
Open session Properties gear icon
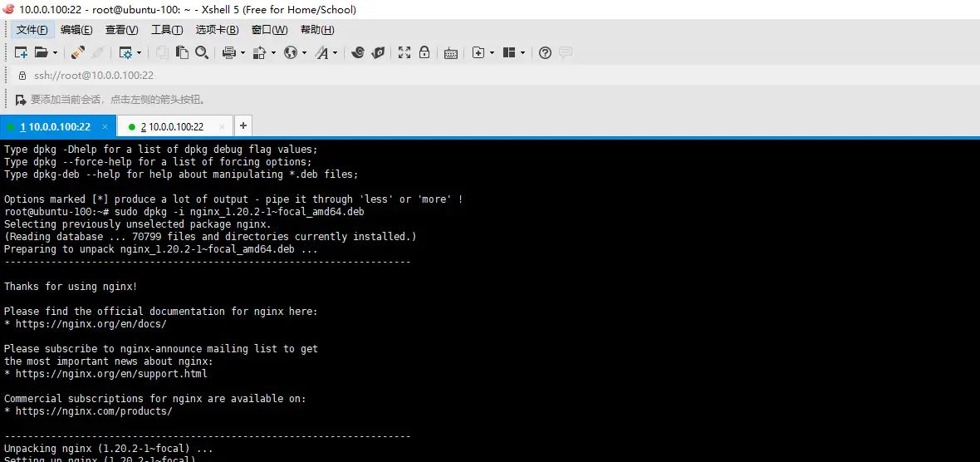coord(125,52)
